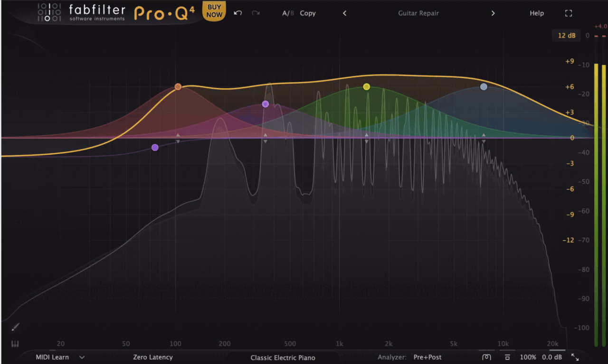Enter full screen mode
The height and width of the screenshot is (364, 608).
[x=569, y=13]
